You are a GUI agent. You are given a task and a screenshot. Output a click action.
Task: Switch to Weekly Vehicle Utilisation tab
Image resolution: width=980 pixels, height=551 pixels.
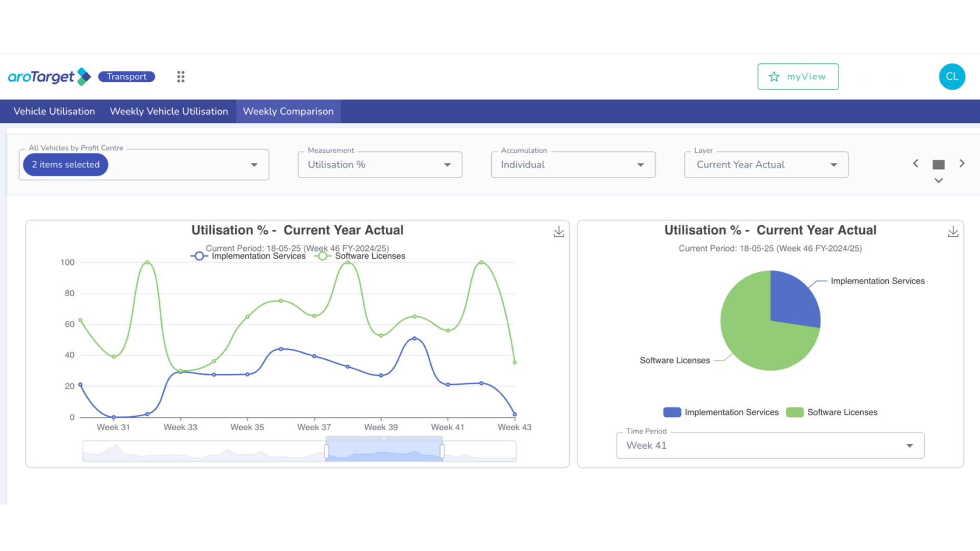tap(169, 111)
